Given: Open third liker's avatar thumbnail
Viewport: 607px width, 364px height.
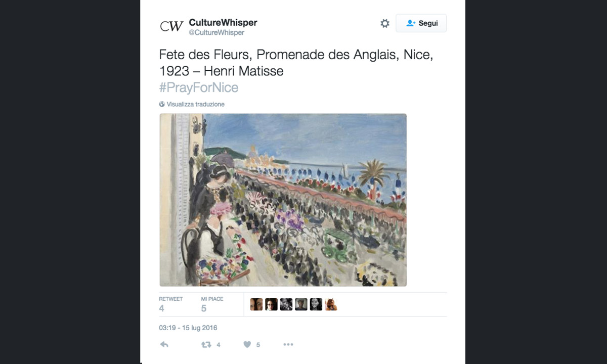Looking at the screenshot, I should point(286,304).
